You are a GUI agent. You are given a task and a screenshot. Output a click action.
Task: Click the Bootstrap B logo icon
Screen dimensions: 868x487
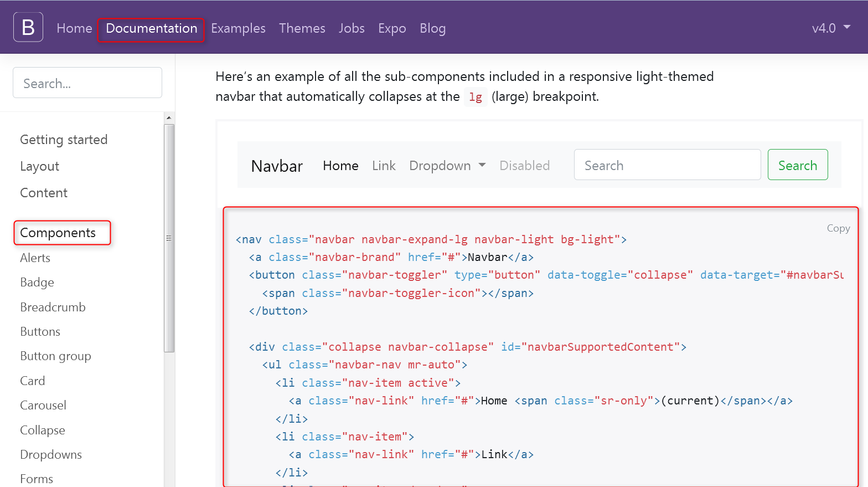(28, 27)
